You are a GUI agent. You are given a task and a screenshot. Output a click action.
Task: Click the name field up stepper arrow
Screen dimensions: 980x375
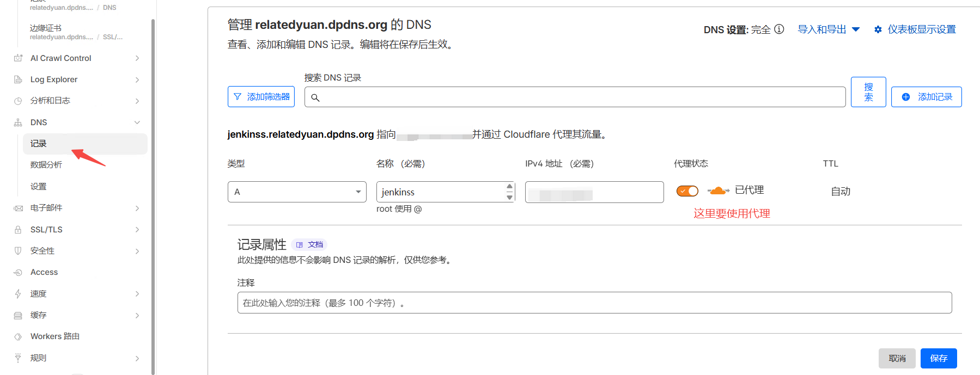(510, 186)
